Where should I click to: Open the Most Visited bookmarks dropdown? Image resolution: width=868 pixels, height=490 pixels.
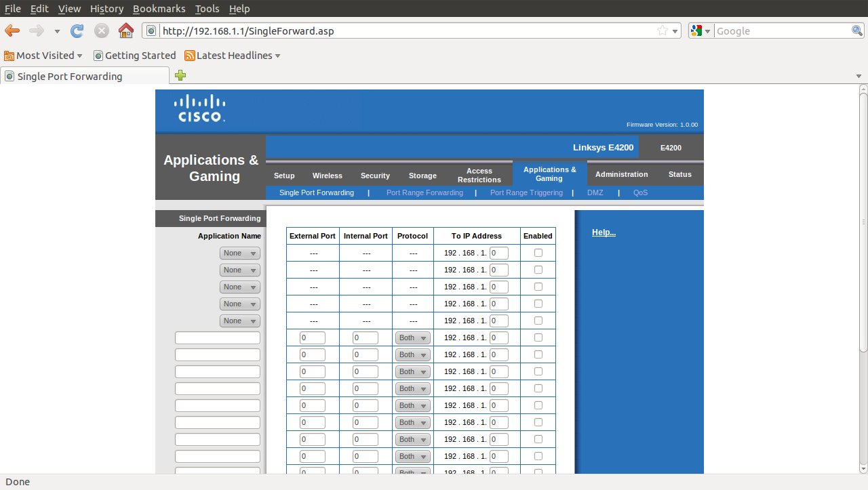coord(43,56)
